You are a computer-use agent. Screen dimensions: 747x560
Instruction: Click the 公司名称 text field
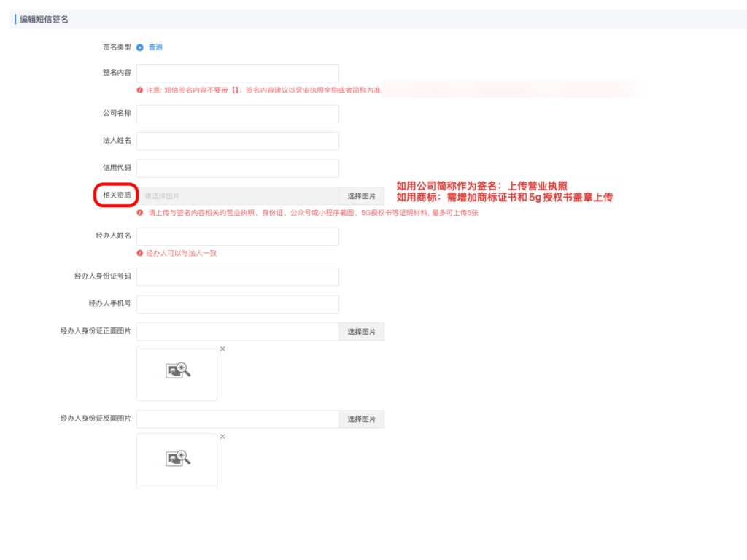[x=237, y=114]
